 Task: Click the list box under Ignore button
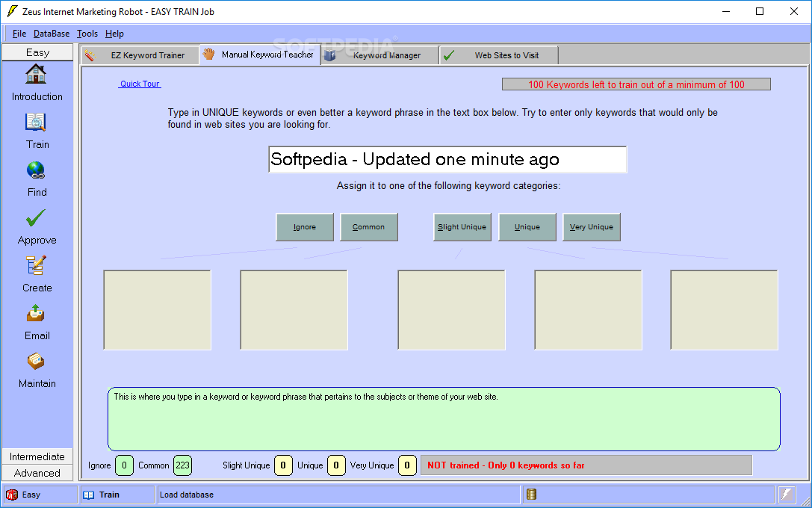158,310
